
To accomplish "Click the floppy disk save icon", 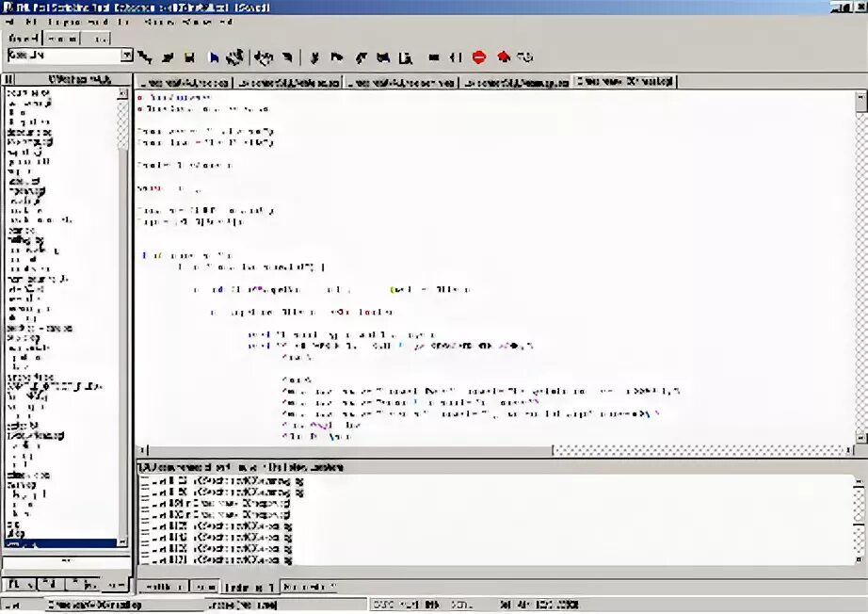I will click(189, 57).
